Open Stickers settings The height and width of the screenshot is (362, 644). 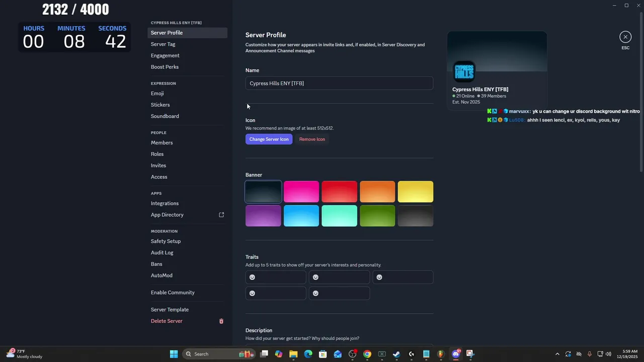pyautogui.click(x=187, y=105)
